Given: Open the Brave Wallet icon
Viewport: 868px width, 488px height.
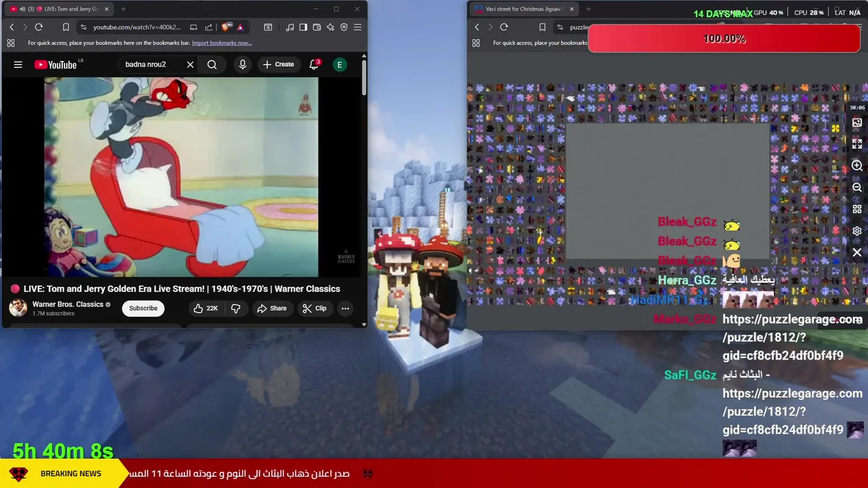Looking at the screenshot, I should point(317,27).
